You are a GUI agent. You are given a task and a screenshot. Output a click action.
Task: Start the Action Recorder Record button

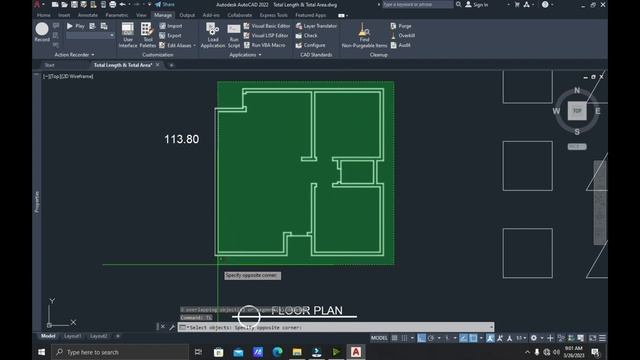[x=42, y=32]
